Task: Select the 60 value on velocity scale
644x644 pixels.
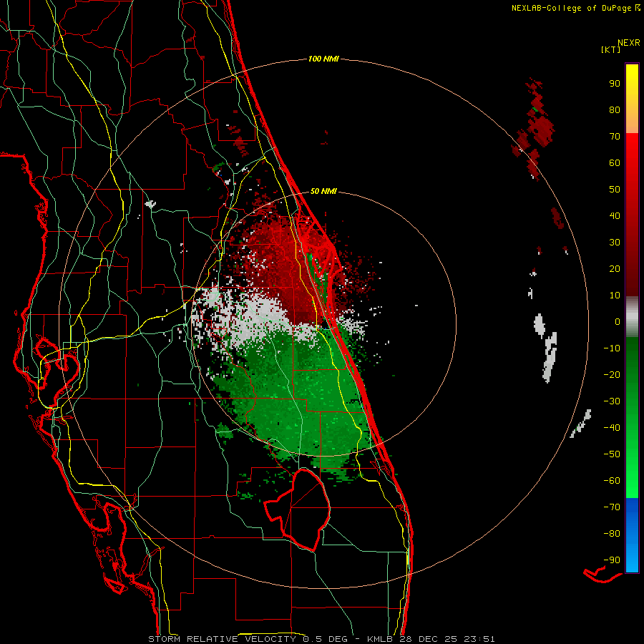Action: [x=615, y=163]
